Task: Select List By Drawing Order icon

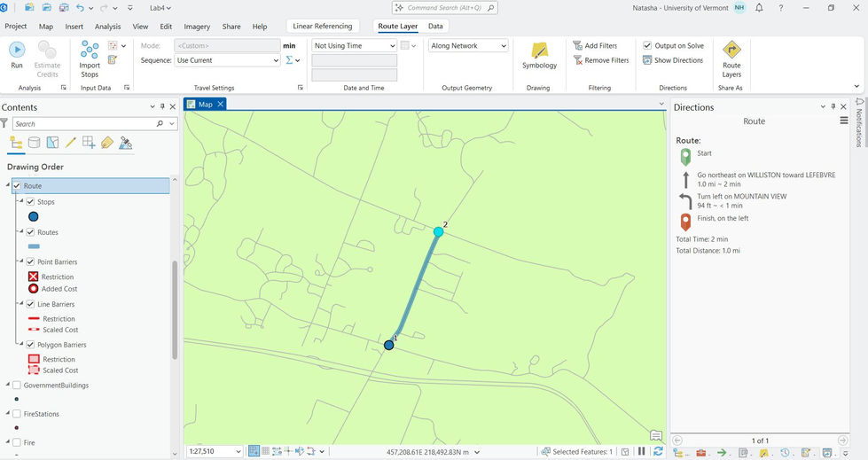Action: coord(16,144)
